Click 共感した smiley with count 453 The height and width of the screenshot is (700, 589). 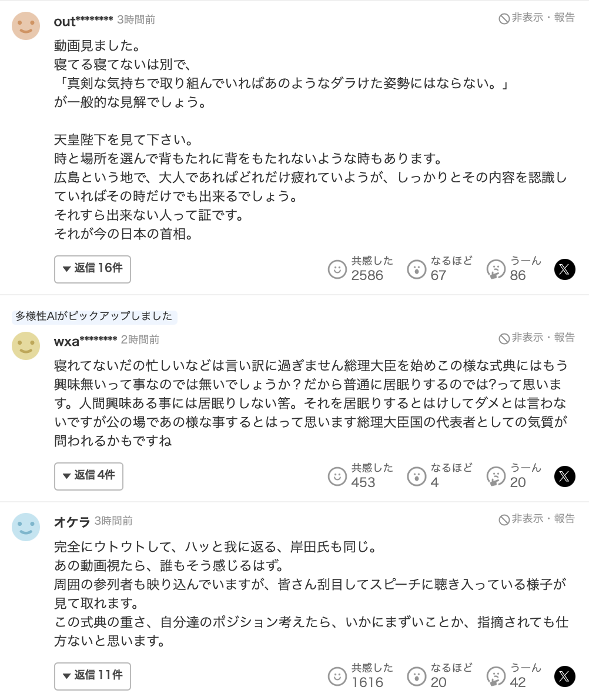pyautogui.click(x=337, y=476)
